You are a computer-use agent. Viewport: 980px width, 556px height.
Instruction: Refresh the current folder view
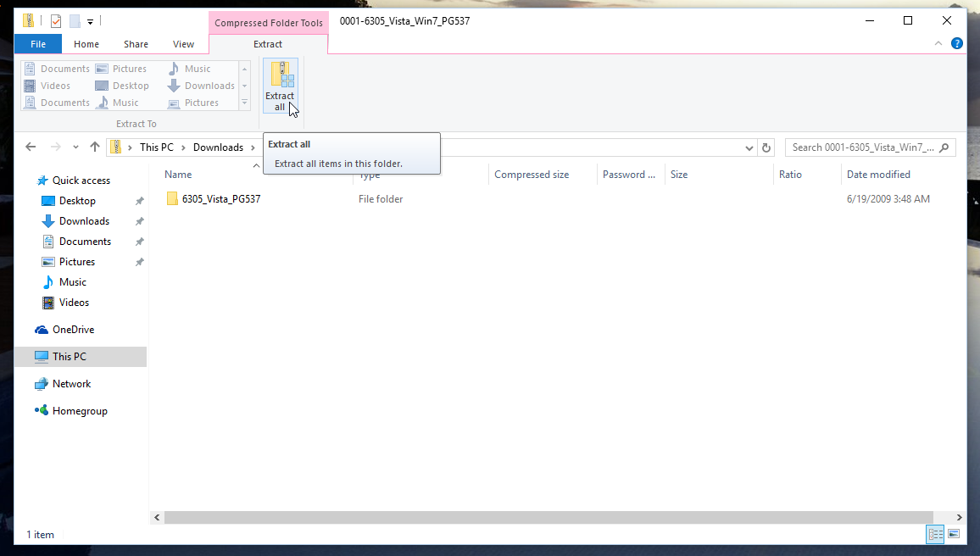point(766,147)
